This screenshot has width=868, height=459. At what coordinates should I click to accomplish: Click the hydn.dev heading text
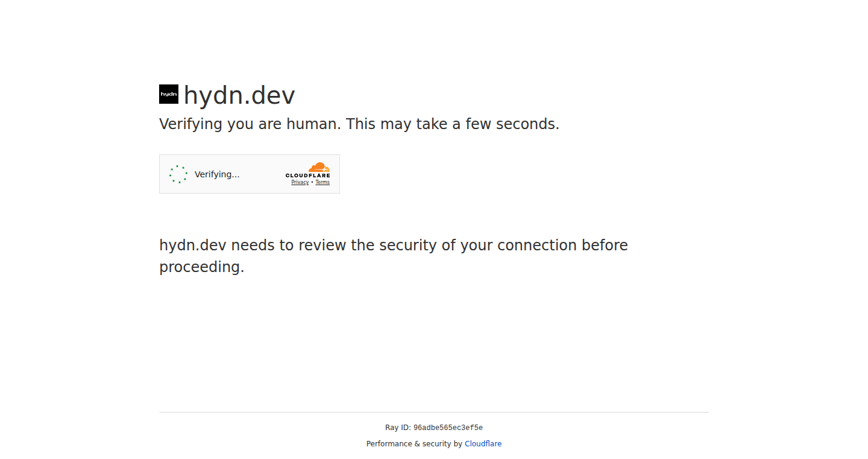pos(239,95)
